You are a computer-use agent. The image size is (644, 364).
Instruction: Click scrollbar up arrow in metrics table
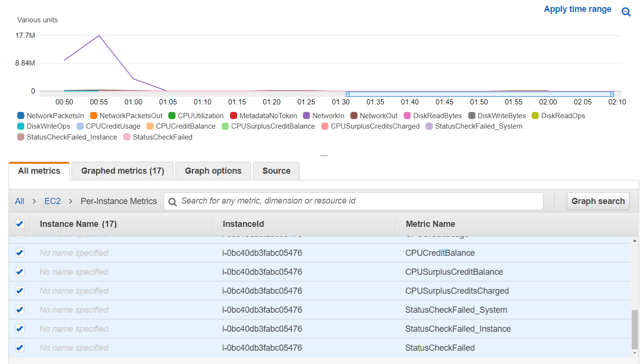pos(635,241)
